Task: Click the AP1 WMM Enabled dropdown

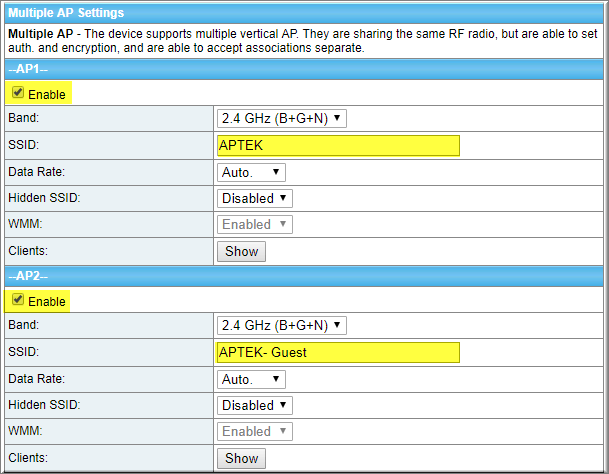Action: click(x=255, y=224)
